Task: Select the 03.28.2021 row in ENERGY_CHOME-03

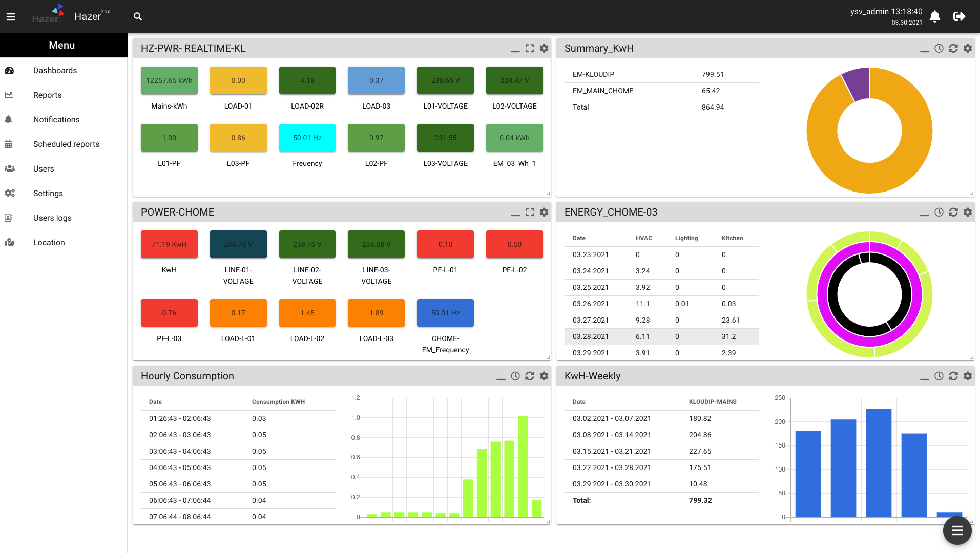Action: click(x=662, y=336)
